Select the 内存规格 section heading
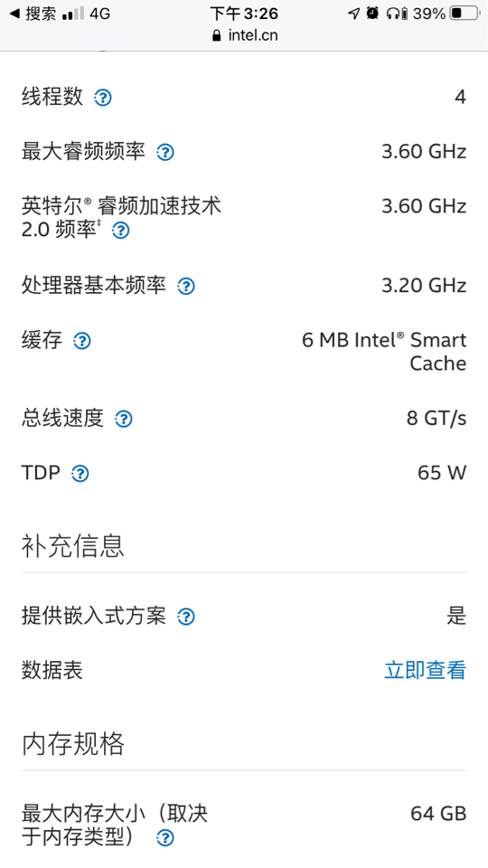The width and height of the screenshot is (488, 868). [x=72, y=743]
